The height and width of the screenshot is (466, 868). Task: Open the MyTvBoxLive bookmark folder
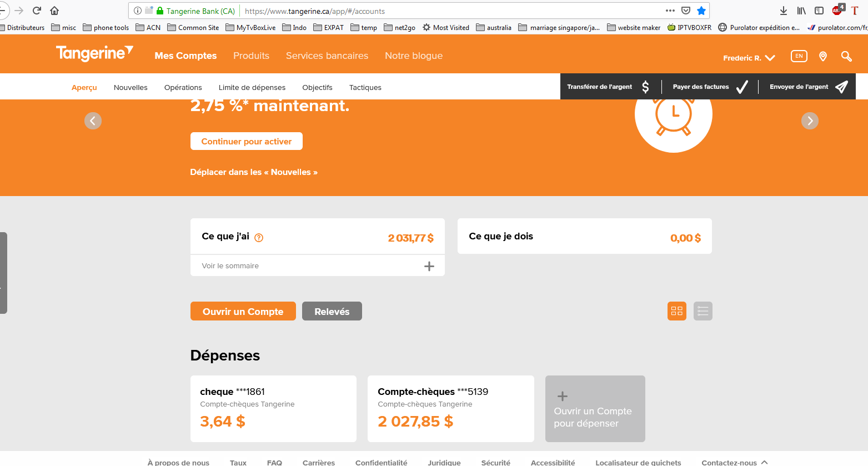[250, 27]
